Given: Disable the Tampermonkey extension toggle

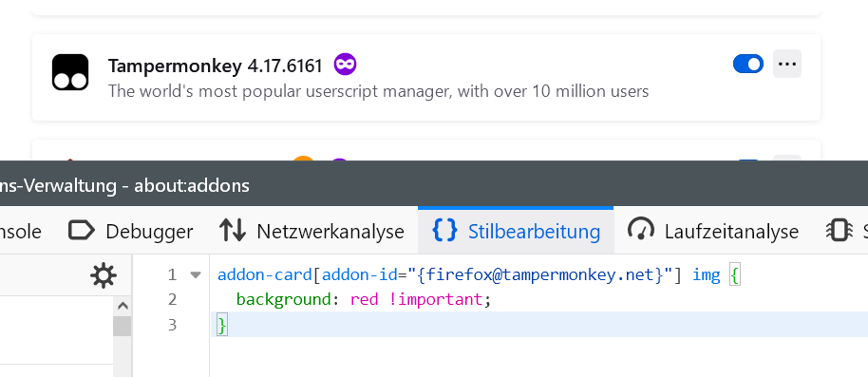Looking at the screenshot, I should coord(748,64).
